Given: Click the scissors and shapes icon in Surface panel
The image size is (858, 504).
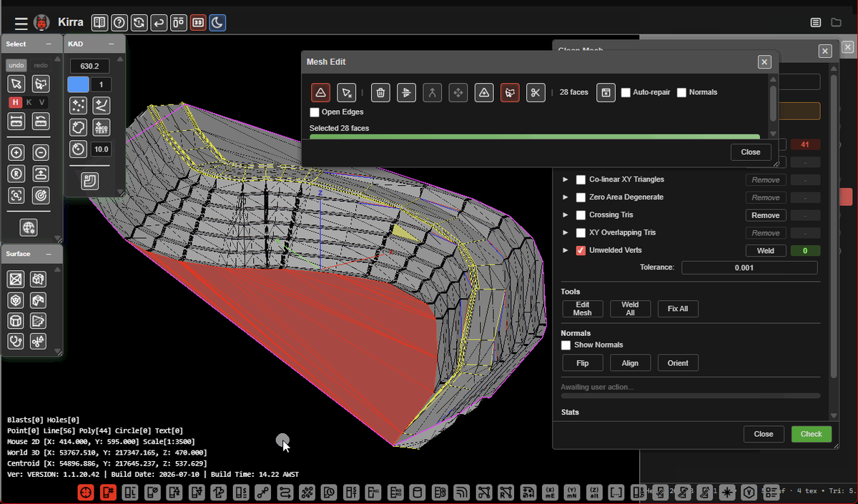Looking at the screenshot, I should click(x=38, y=342).
